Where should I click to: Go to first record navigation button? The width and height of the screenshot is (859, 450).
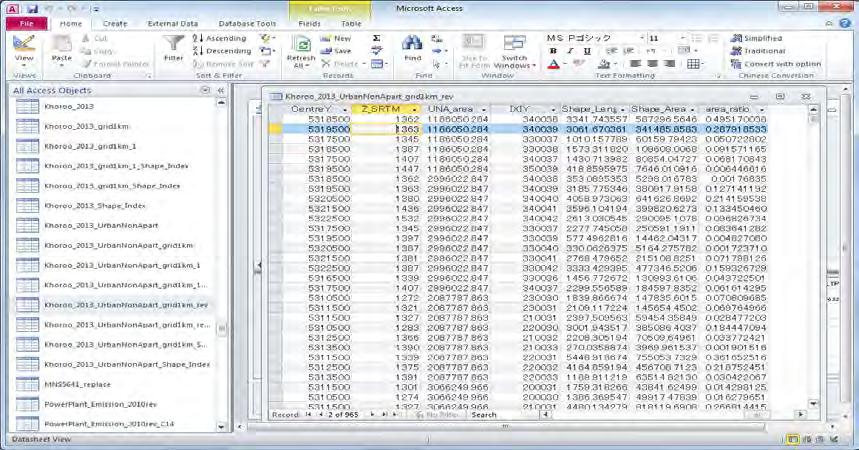point(308,415)
